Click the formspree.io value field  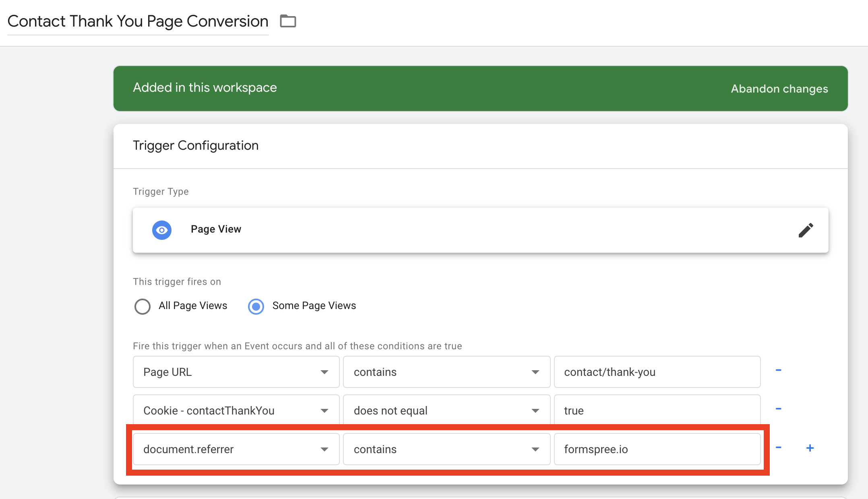657,449
